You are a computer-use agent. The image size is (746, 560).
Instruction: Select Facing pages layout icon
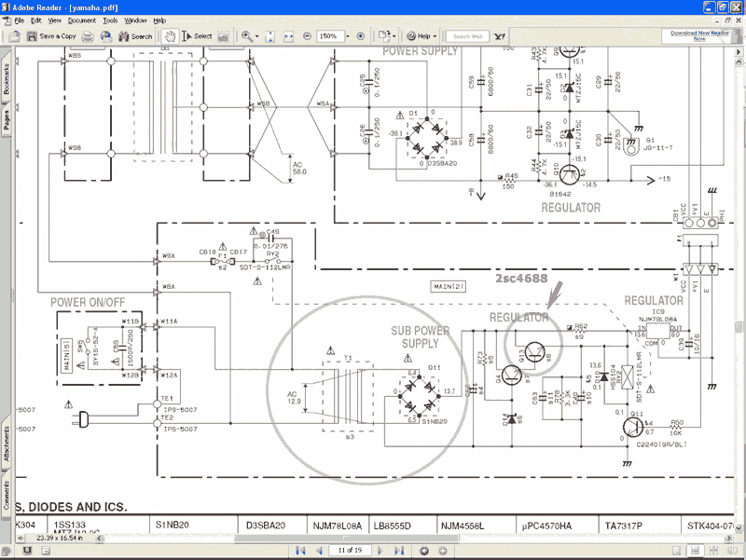[x=732, y=551]
